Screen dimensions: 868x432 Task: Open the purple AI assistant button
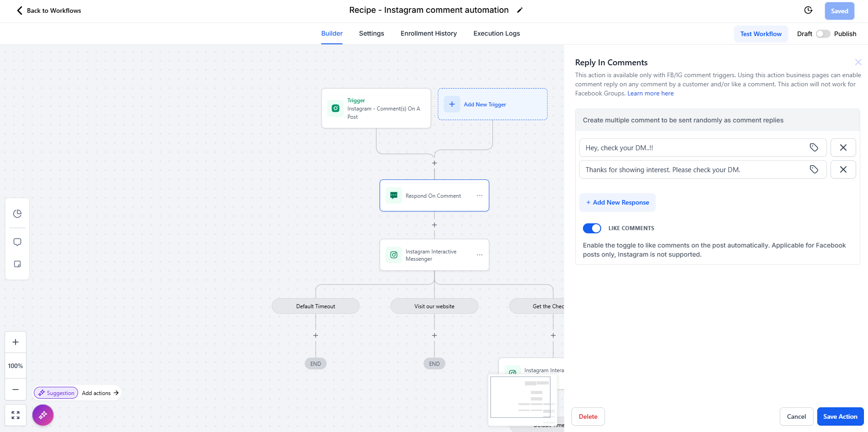point(43,415)
